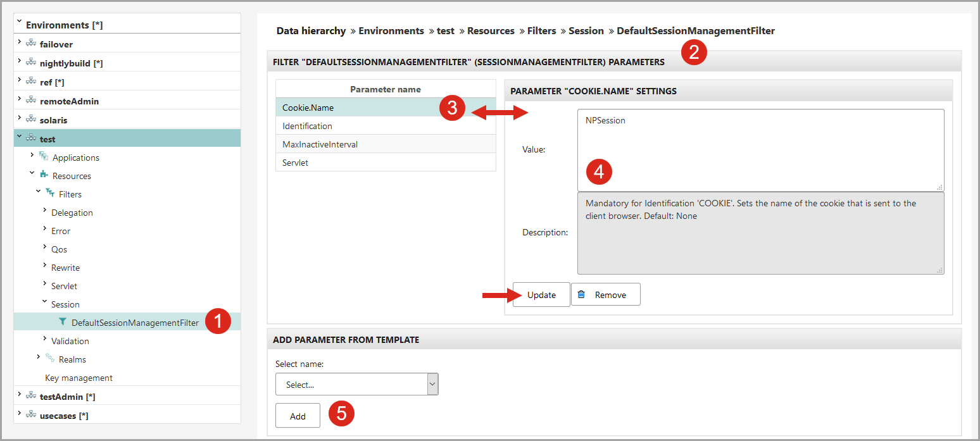Collapse the Session filter group

tap(44, 301)
